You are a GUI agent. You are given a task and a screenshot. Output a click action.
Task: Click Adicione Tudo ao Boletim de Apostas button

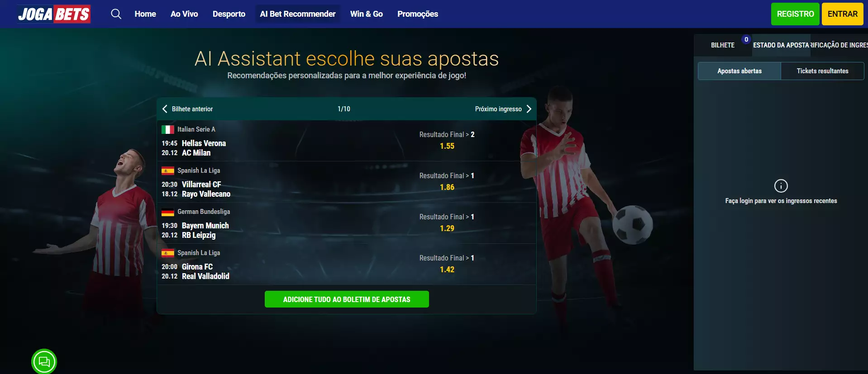[347, 299]
